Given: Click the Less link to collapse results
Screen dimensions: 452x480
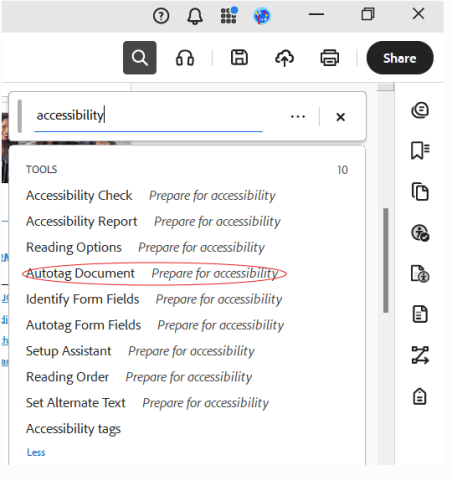Looking at the screenshot, I should [36, 452].
